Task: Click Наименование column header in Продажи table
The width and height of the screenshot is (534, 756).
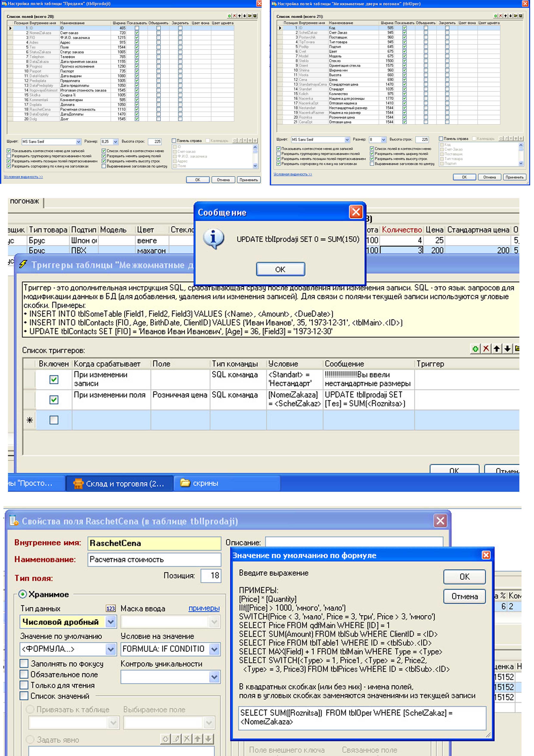Action: coord(85,23)
